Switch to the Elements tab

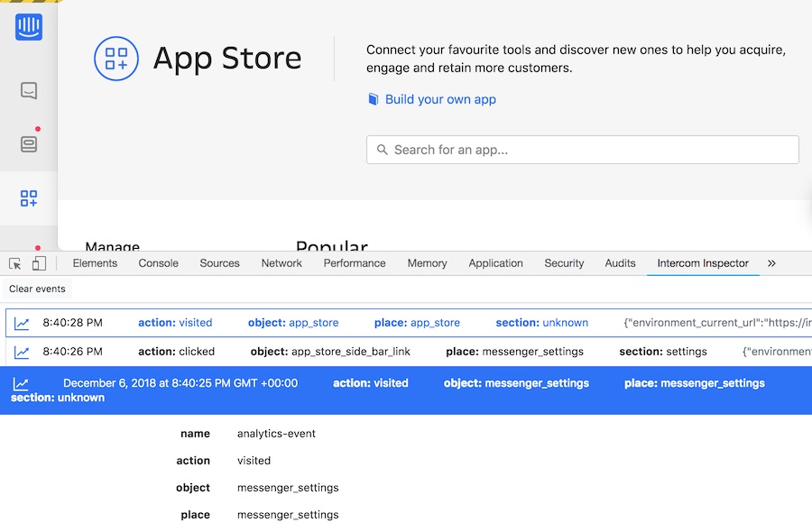(x=95, y=263)
